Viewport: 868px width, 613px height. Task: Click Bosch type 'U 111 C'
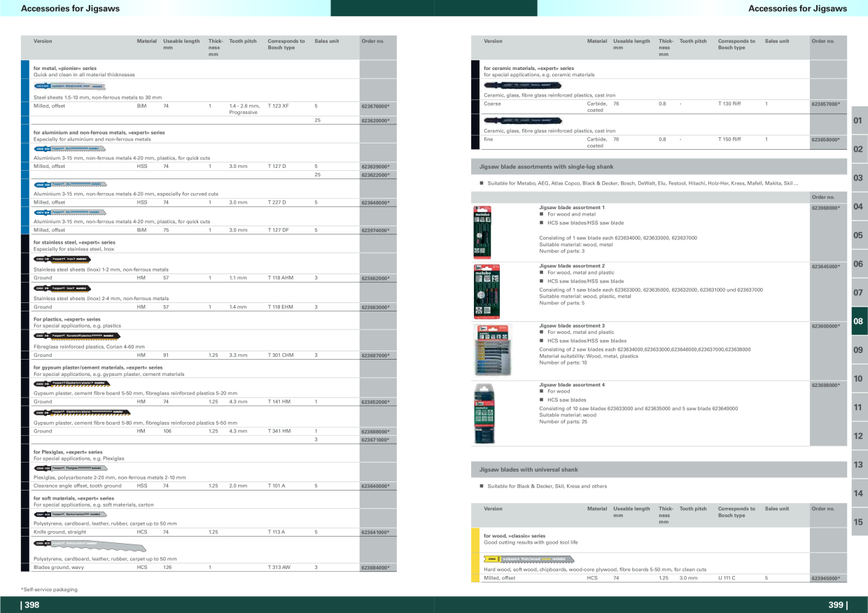point(727,578)
